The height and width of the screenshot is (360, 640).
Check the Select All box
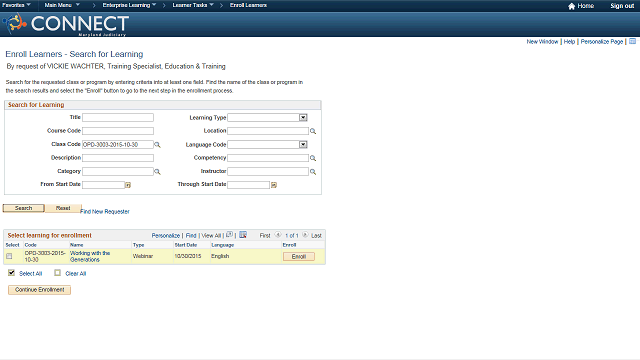tap(11, 273)
